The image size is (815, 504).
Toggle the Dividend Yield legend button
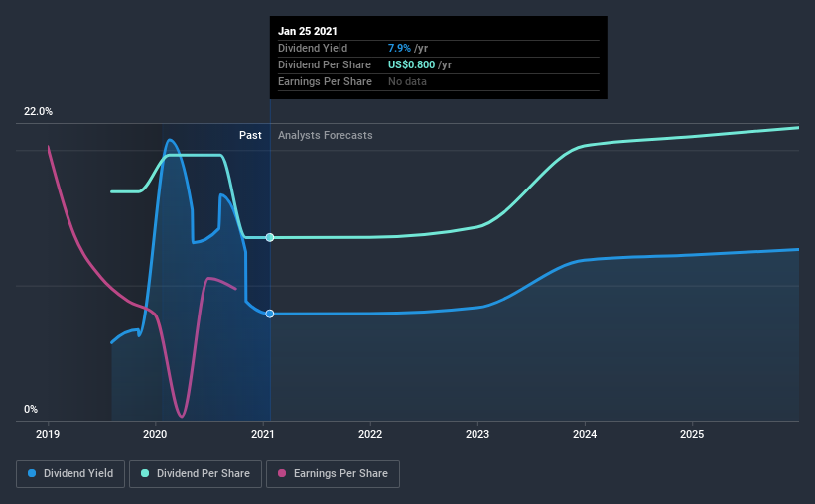pyautogui.click(x=70, y=474)
